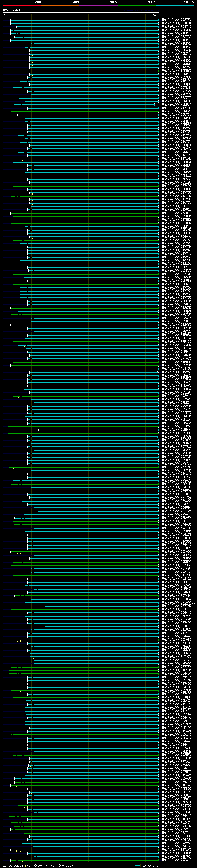The width and height of the screenshot is (197, 868).
Task: Select hit label UniRef100_B4G143
Action: point(177,785)
